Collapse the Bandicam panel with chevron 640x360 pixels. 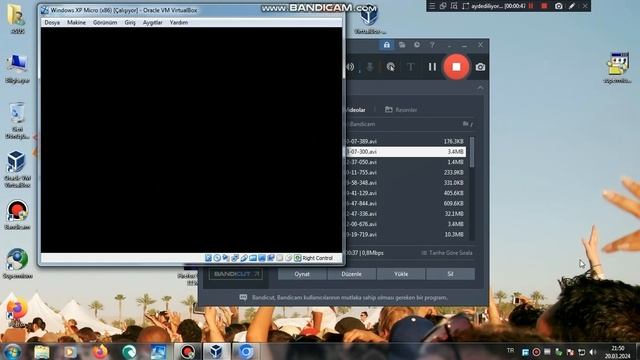(480, 88)
